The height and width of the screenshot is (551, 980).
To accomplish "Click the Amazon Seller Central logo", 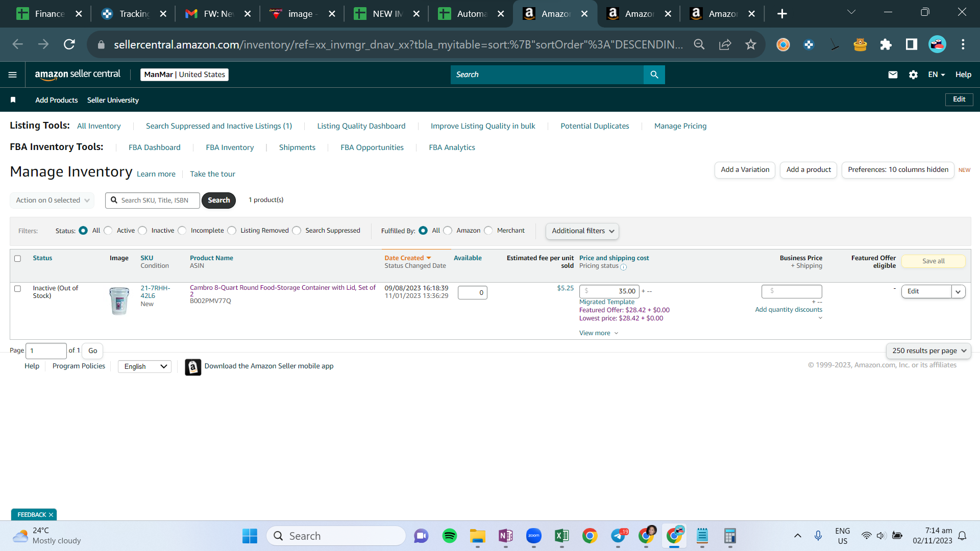I will (x=78, y=74).
